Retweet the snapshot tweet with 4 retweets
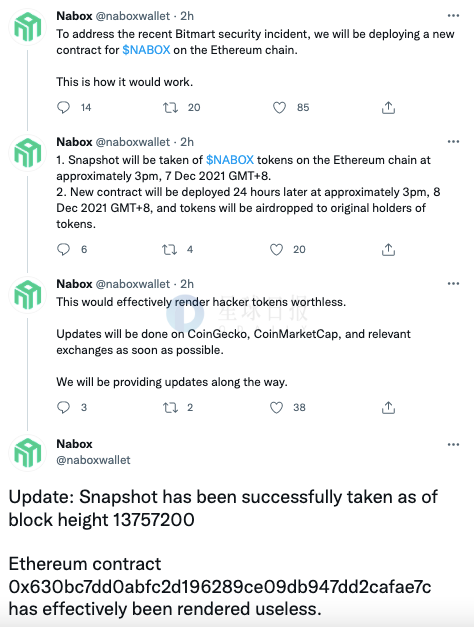Viewport: 474px width, 627px height. click(x=170, y=250)
